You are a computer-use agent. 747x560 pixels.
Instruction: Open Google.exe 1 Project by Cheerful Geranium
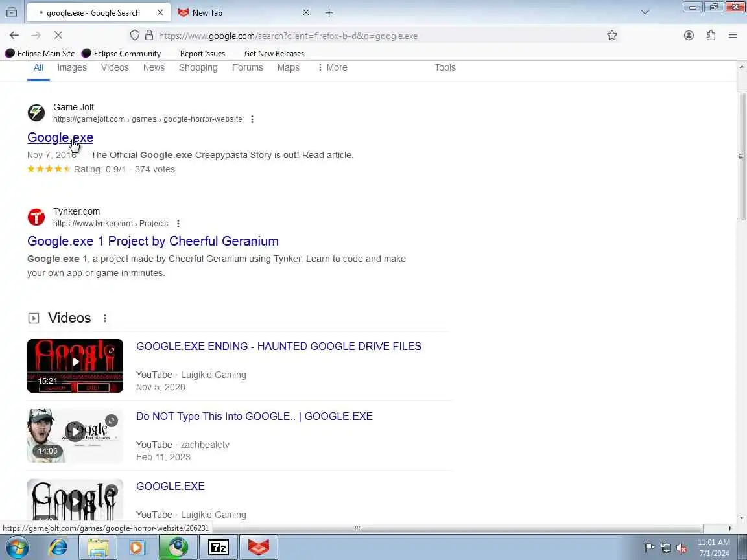pyautogui.click(x=153, y=241)
